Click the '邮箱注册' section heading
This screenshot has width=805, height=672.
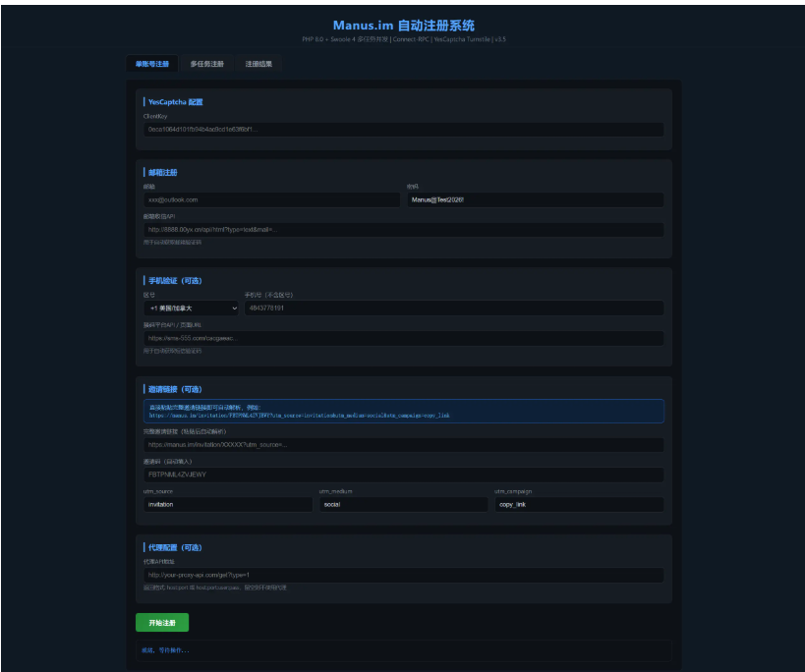[x=163, y=172]
